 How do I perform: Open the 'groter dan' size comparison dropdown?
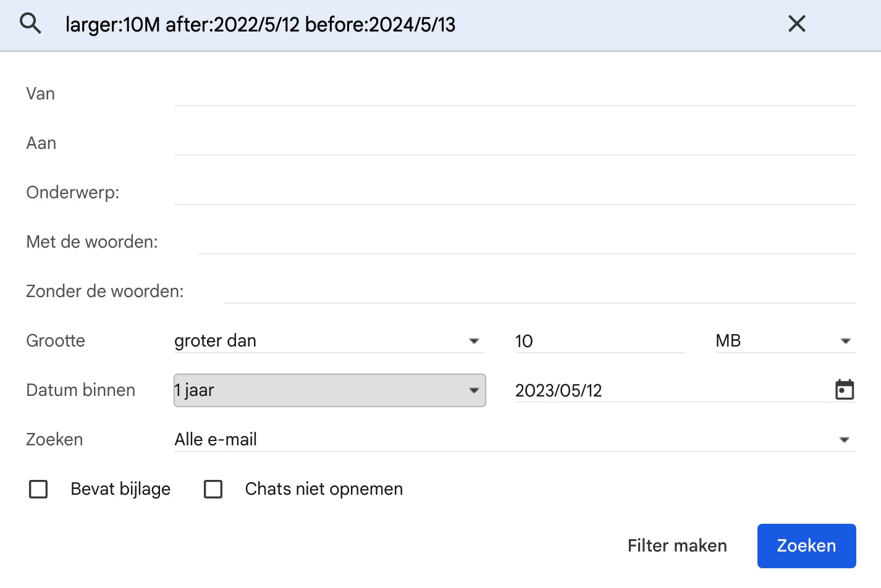[x=329, y=341]
